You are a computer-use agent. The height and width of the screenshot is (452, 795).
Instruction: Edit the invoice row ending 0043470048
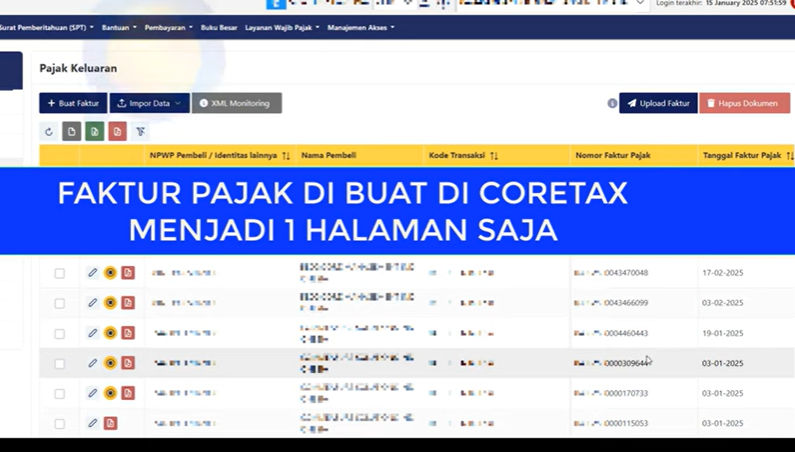click(92, 273)
